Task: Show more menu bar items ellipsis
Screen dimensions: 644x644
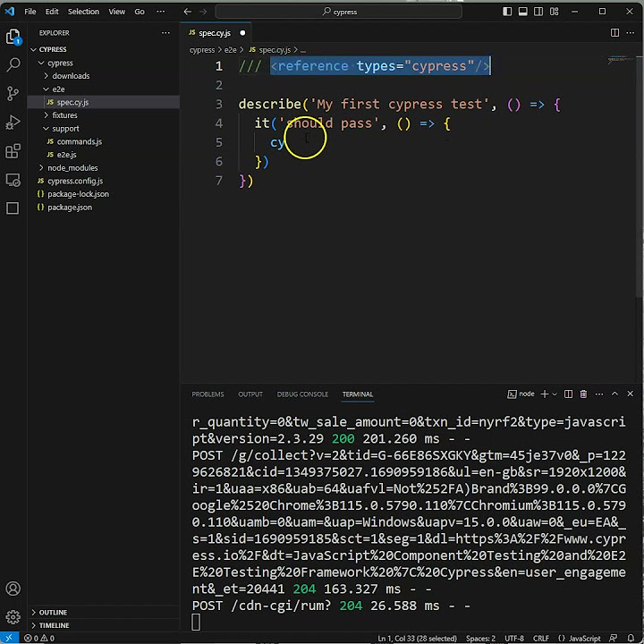Action: 161,12
